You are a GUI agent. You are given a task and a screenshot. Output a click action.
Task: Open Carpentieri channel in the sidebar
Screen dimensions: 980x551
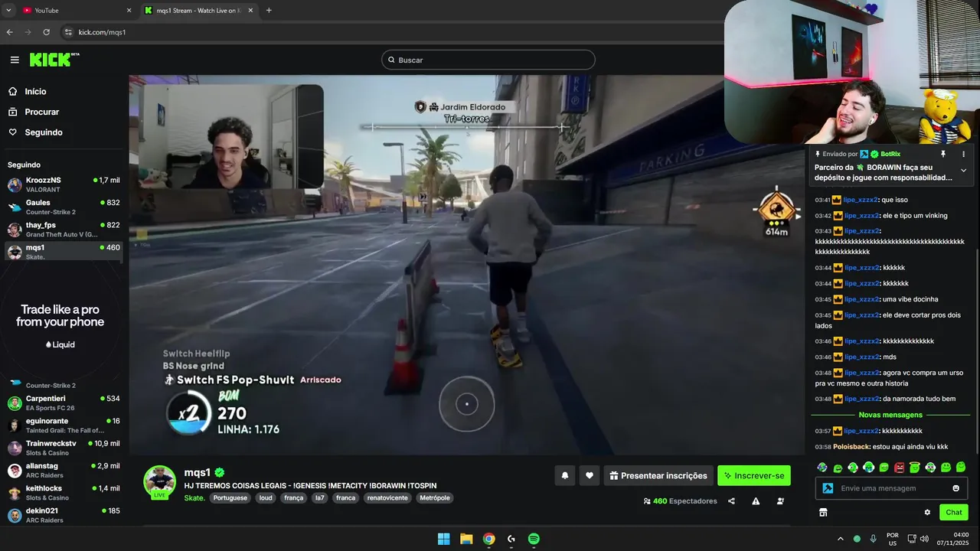[64, 403]
